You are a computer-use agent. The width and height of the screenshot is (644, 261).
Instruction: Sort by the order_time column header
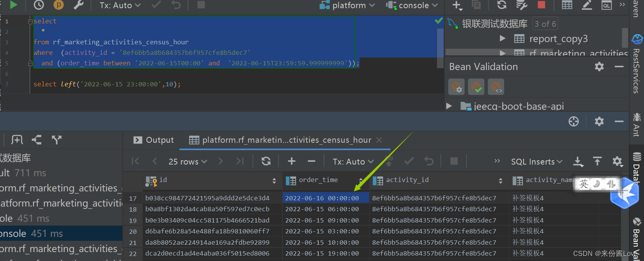pyautogui.click(x=325, y=180)
